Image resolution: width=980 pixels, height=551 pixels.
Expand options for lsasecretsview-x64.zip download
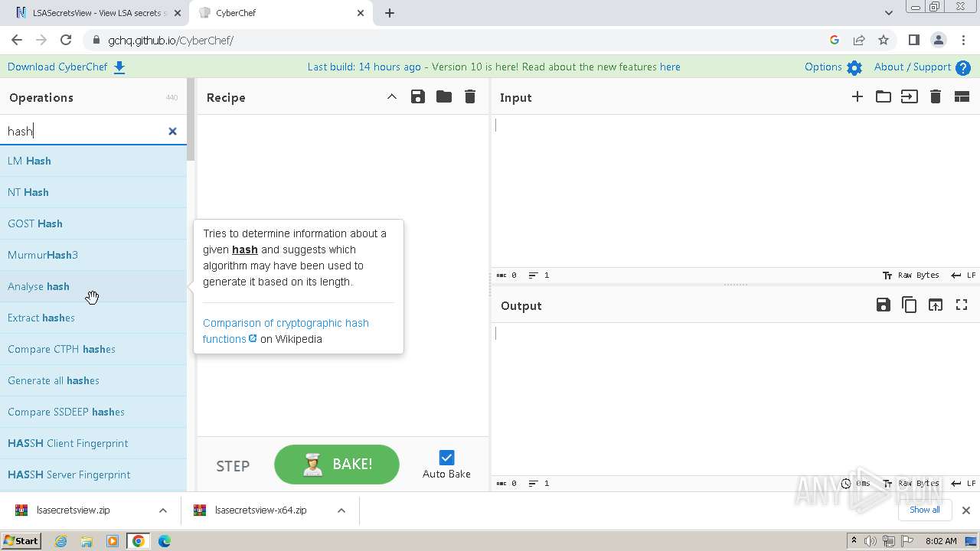(341, 510)
